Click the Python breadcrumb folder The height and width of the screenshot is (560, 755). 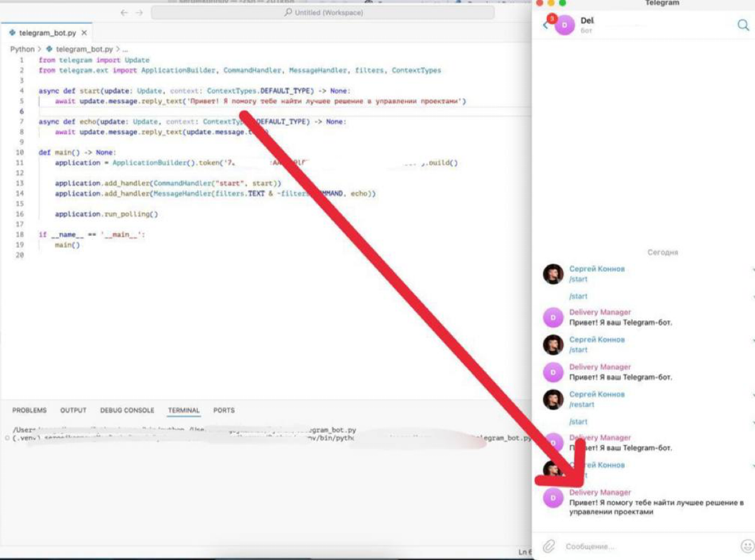(22, 49)
